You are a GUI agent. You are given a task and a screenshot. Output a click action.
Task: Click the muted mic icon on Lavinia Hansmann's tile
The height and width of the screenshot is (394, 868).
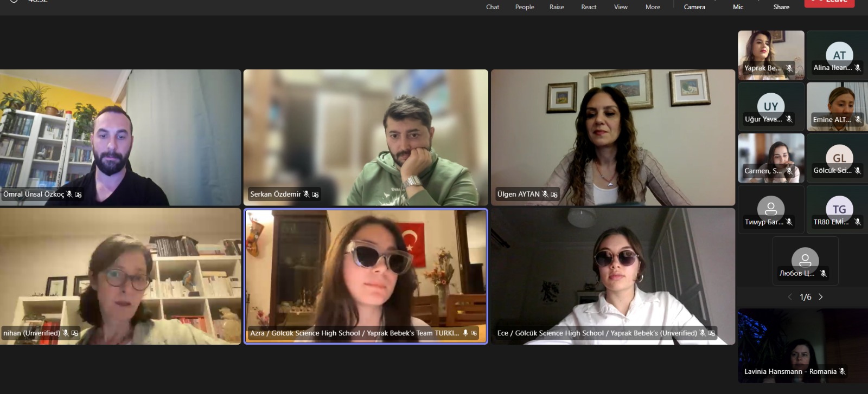pos(842,371)
